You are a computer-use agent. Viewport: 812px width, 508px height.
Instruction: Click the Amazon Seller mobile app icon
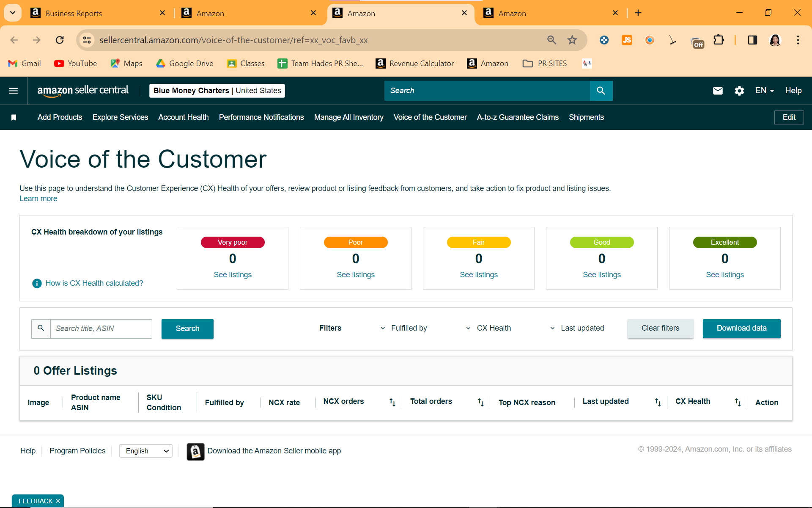[195, 451]
